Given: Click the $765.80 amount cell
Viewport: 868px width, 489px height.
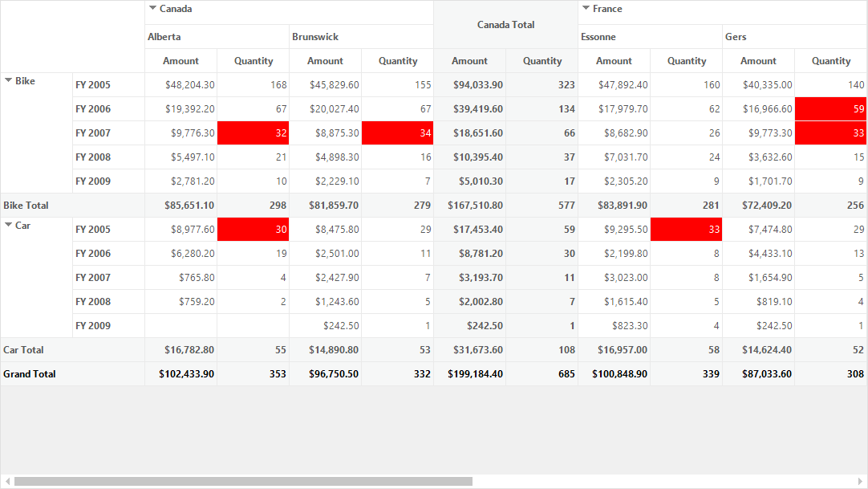Looking at the screenshot, I should tap(181, 278).
